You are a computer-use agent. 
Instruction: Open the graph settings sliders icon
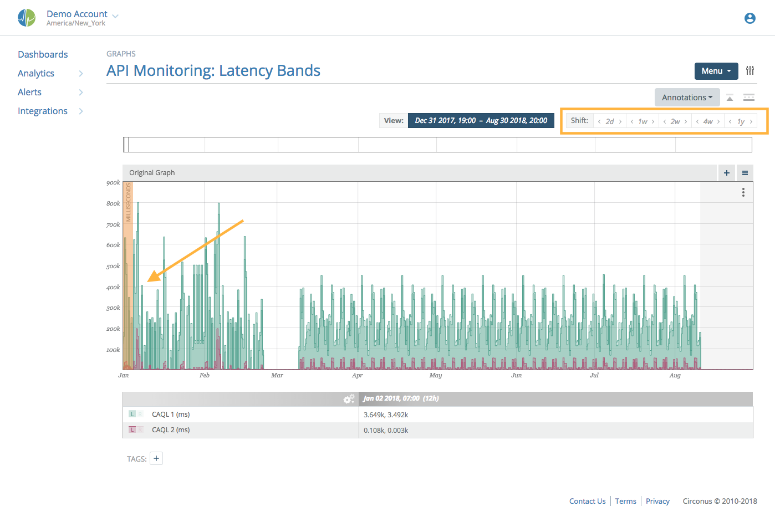pyautogui.click(x=749, y=70)
